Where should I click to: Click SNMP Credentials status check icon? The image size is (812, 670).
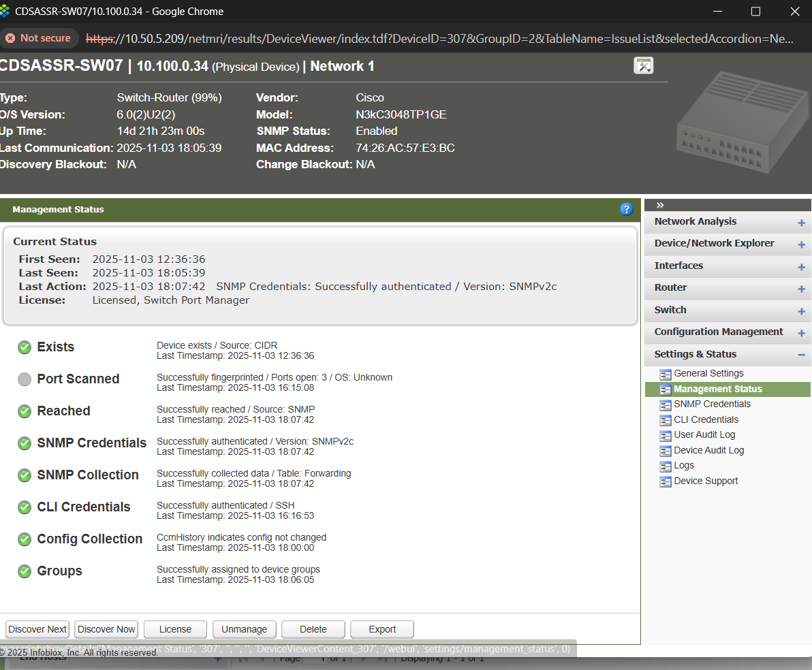point(25,444)
